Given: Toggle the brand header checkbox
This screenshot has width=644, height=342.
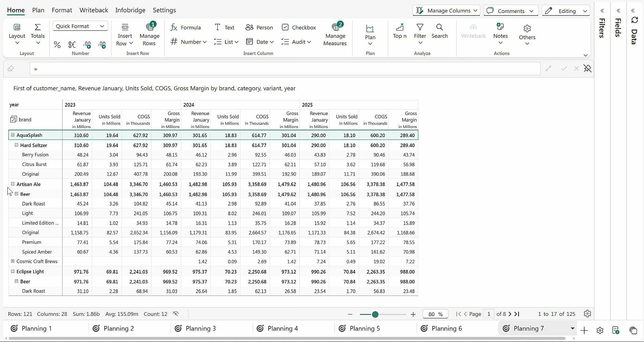Looking at the screenshot, I should tap(13, 120).
